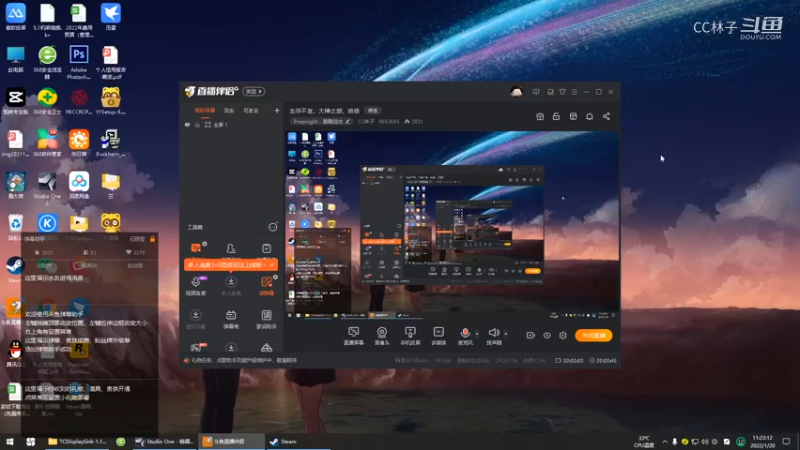800x450 pixels.
Task: Open Adobe Photoshop from the desktop
Action: click(79, 62)
